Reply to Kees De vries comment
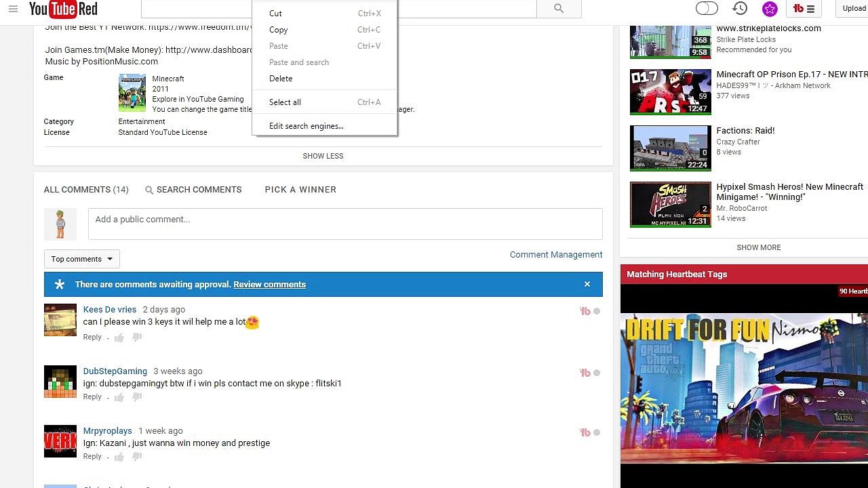Image resolution: width=868 pixels, height=488 pixels. coord(92,337)
